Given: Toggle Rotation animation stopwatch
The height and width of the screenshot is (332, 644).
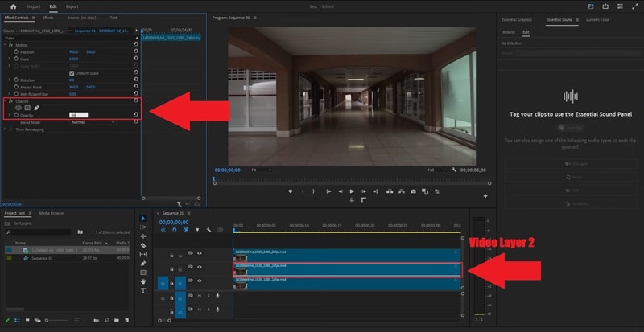Looking at the screenshot, I should click(16, 80).
